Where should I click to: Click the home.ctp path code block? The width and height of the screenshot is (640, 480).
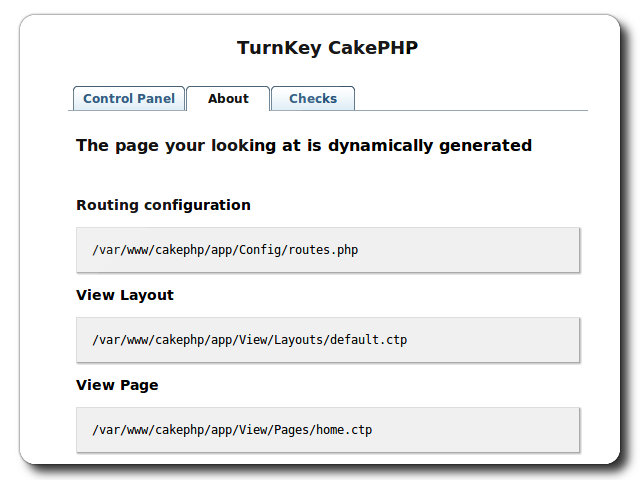tap(327, 430)
